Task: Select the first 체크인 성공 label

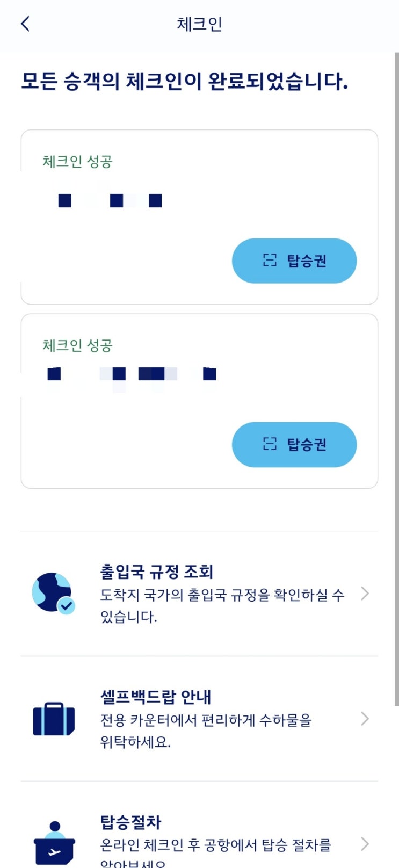Action: (77, 161)
